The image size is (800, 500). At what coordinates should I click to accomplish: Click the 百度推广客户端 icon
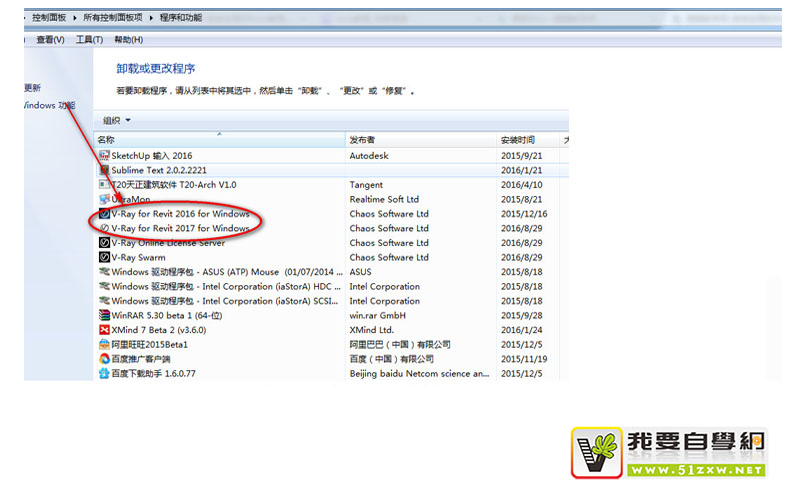coord(104,359)
